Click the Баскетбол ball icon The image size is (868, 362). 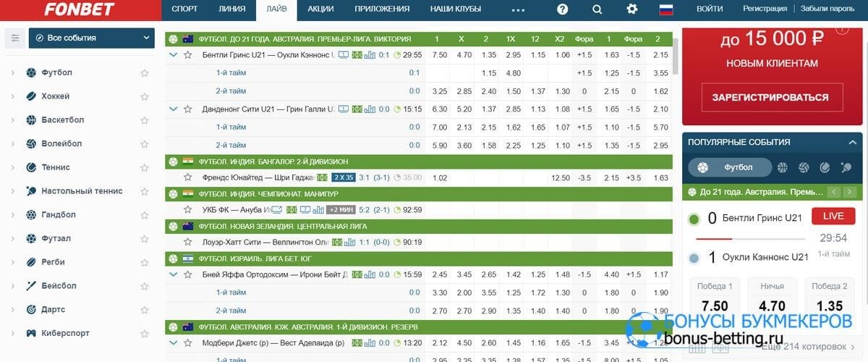point(31,120)
